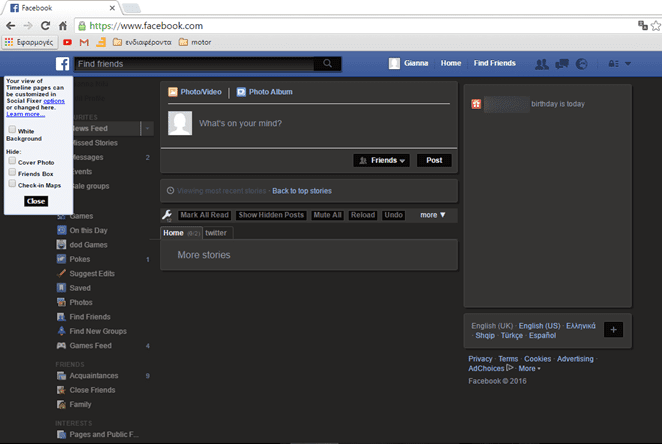Bookmark page with star icon

pyautogui.click(x=656, y=26)
